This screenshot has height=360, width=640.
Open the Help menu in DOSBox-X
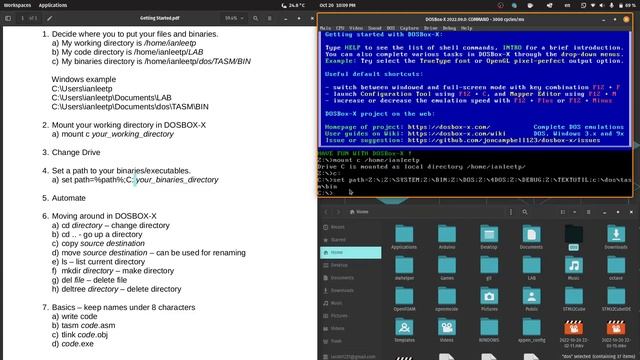[467, 28]
